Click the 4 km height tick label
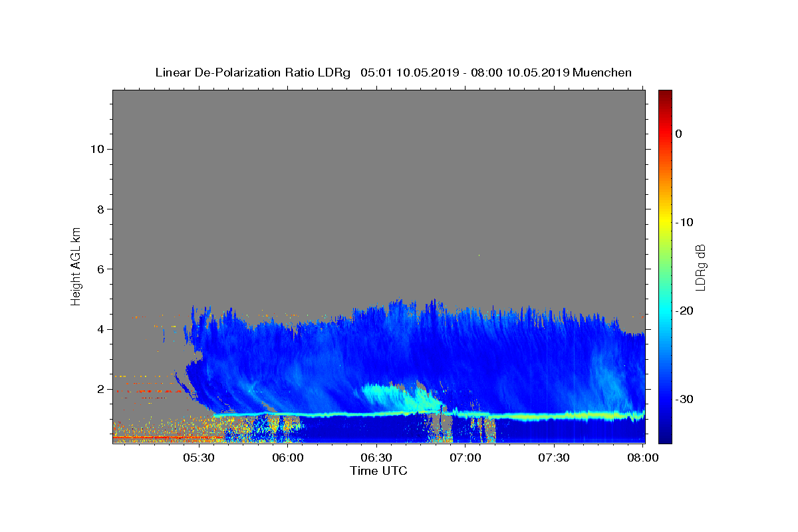This screenshot has height=532, width=798. tap(102, 329)
